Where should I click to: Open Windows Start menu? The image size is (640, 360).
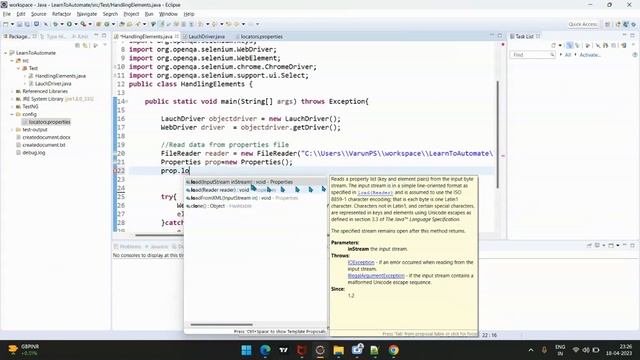[247, 350]
